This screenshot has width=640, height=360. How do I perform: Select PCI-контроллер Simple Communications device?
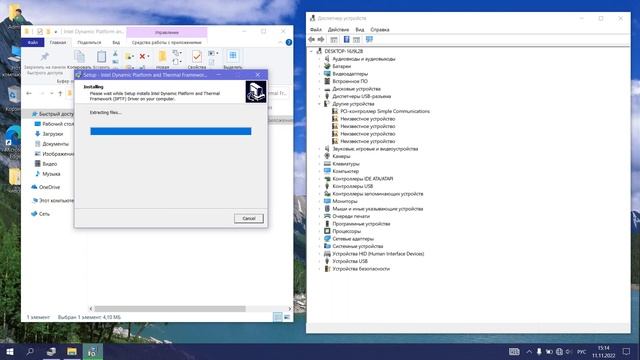point(385,111)
